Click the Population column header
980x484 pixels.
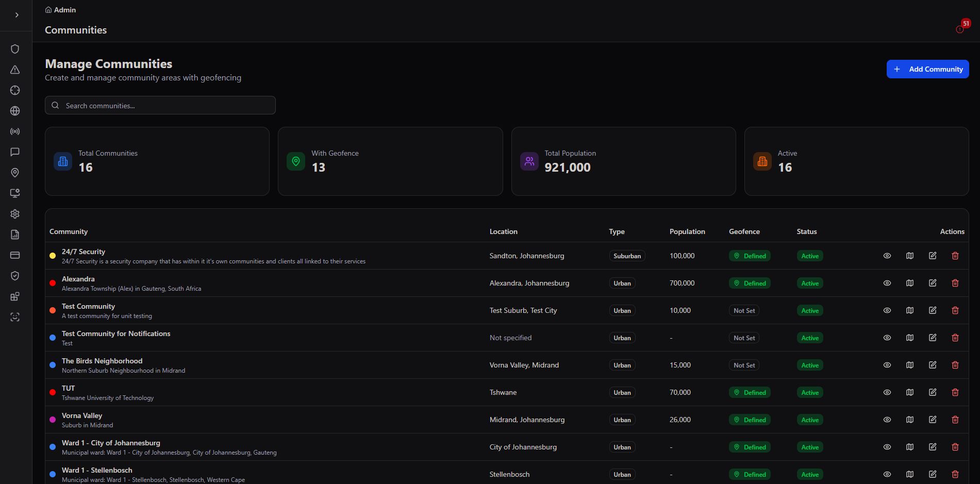coord(687,231)
